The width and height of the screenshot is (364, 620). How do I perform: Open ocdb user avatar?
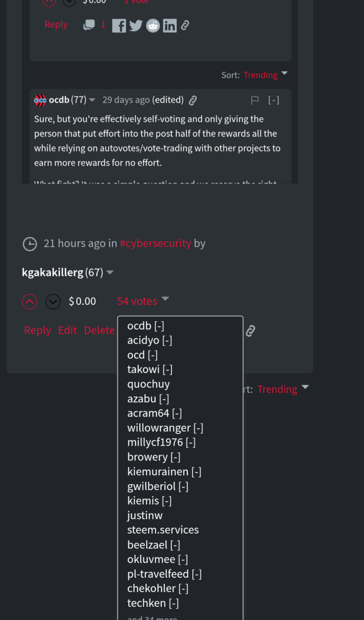click(40, 100)
